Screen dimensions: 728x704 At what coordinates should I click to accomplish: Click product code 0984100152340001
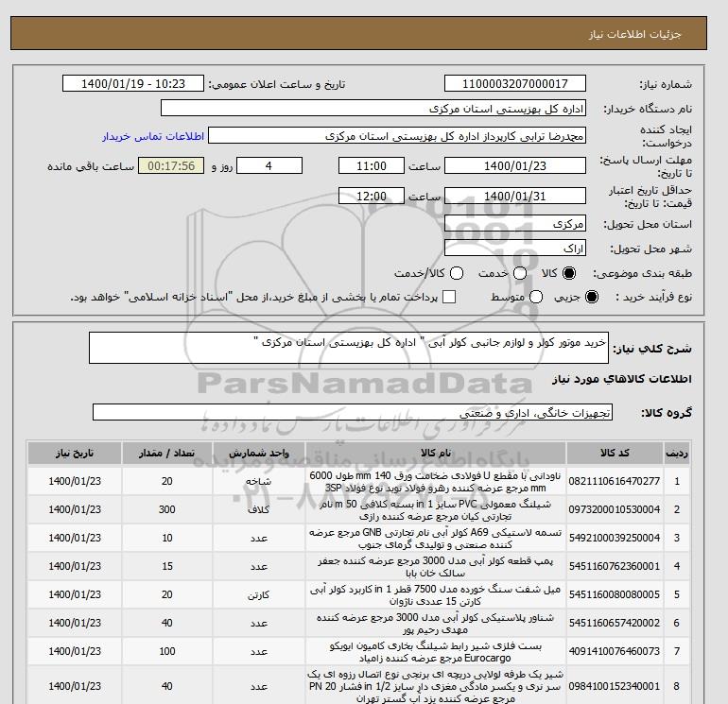[x=615, y=686]
